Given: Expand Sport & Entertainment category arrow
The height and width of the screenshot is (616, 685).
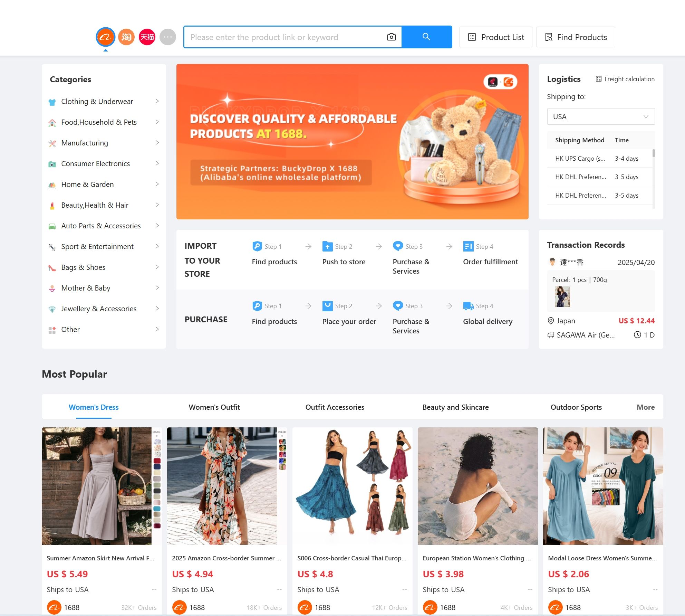Looking at the screenshot, I should [x=157, y=246].
